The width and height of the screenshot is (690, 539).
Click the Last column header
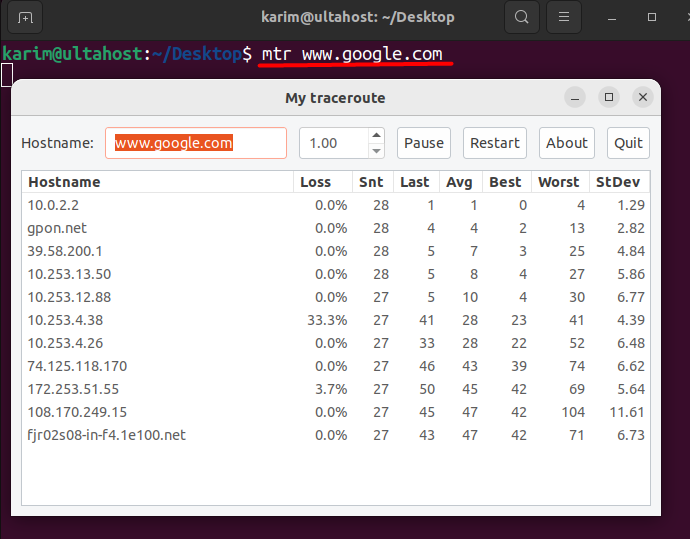(416, 182)
